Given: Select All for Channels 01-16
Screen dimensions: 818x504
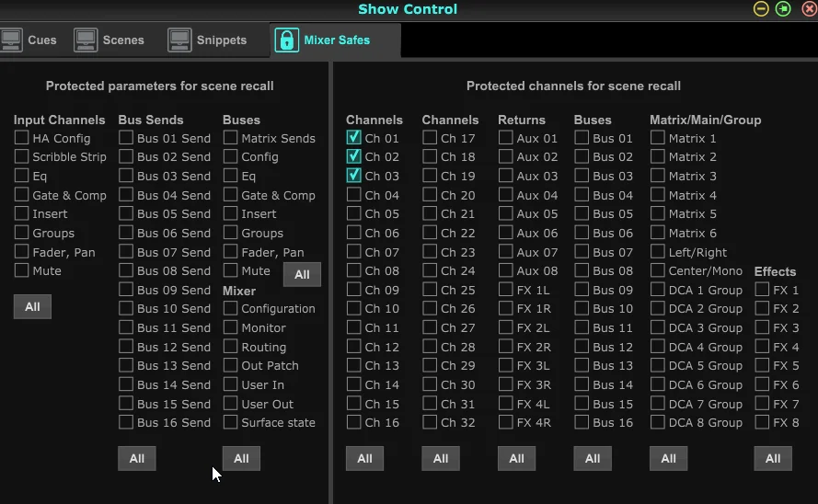Looking at the screenshot, I should click(x=364, y=458).
